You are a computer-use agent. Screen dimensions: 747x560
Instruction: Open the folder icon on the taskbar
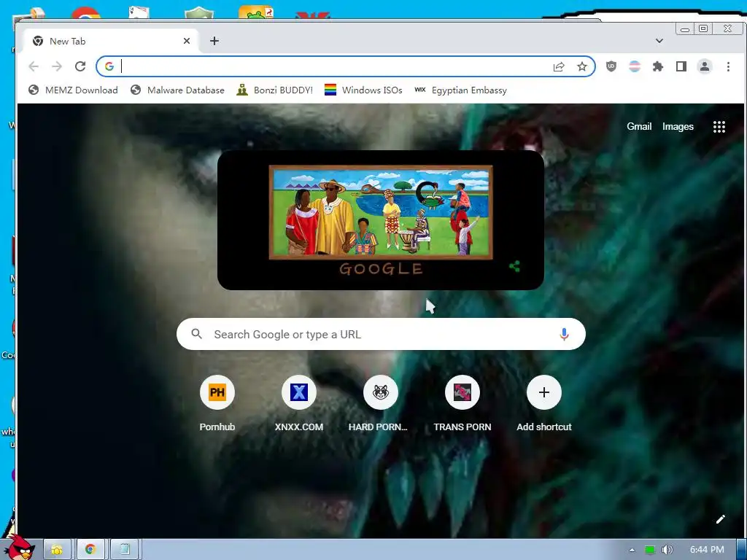pyautogui.click(x=57, y=550)
